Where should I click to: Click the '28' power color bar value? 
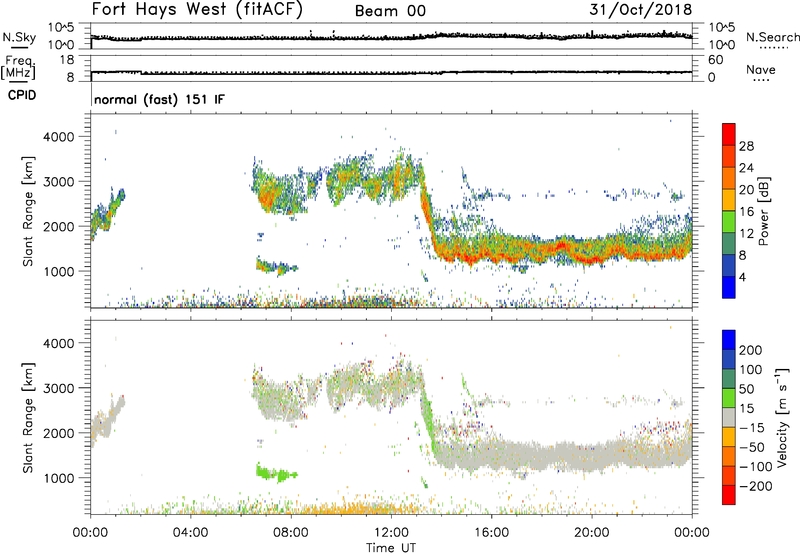(746, 146)
